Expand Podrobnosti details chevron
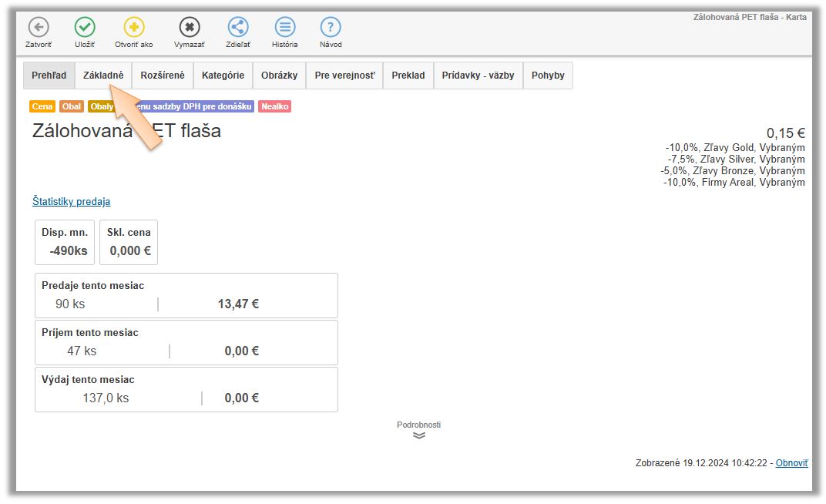Screen dimensions: 826x504 [418, 435]
